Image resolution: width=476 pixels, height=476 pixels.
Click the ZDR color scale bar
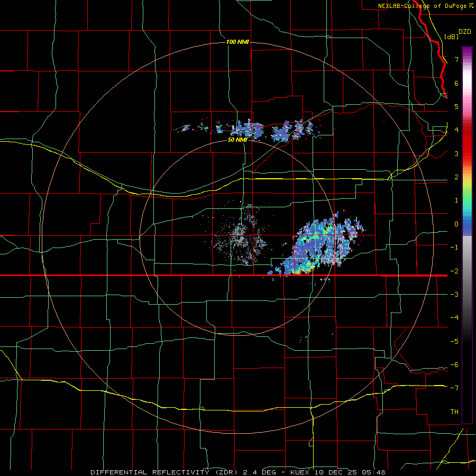467,235
